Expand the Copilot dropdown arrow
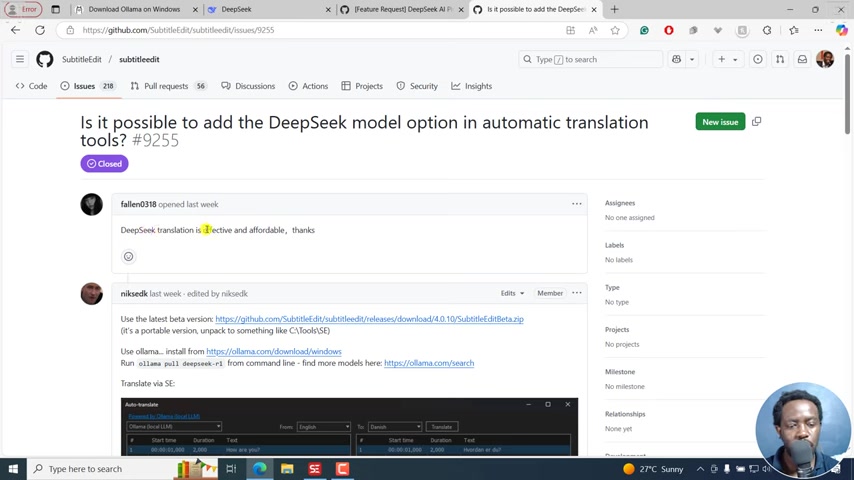The width and height of the screenshot is (854, 480). (692, 59)
